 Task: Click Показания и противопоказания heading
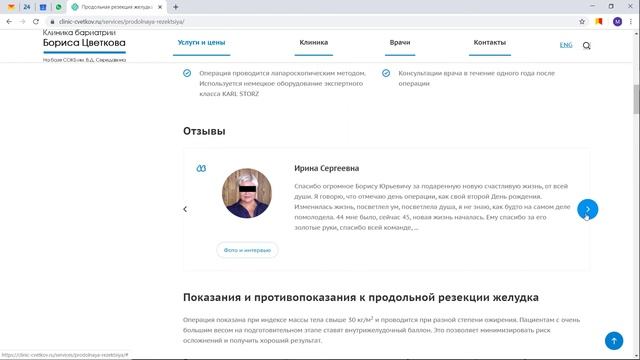click(x=361, y=298)
